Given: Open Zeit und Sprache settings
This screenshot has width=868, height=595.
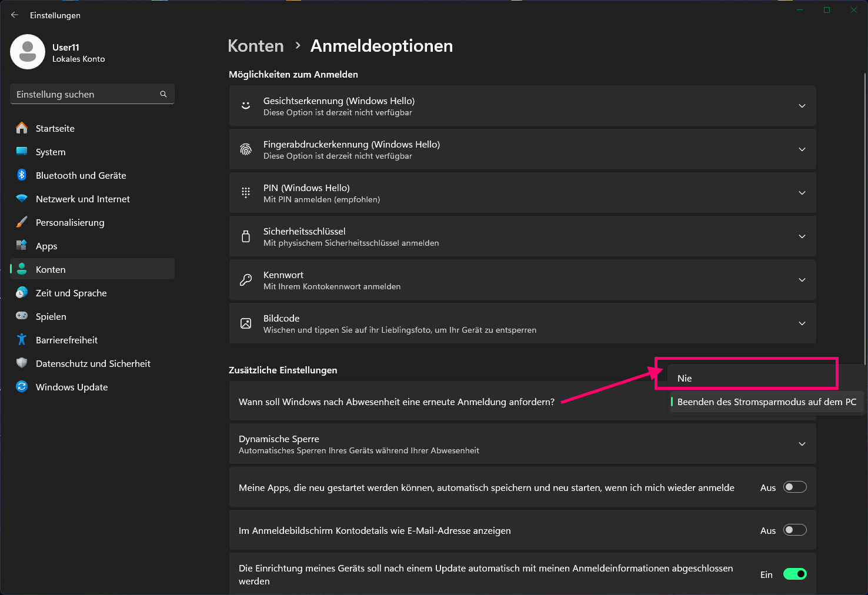Looking at the screenshot, I should (x=92, y=293).
